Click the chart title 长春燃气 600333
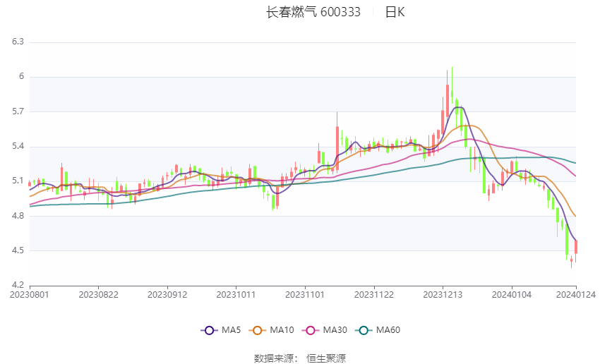Viewport: 600px width, 364px height. (x=313, y=12)
